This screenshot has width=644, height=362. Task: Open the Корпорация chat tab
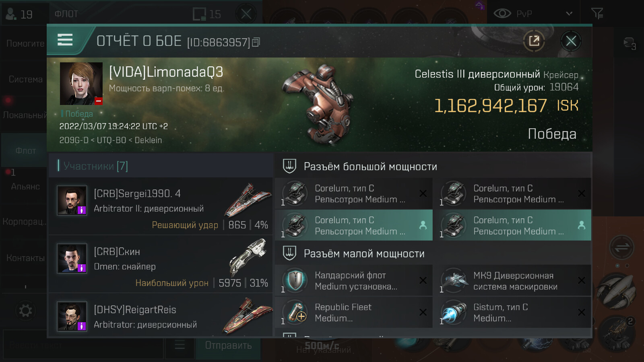pyautogui.click(x=24, y=222)
